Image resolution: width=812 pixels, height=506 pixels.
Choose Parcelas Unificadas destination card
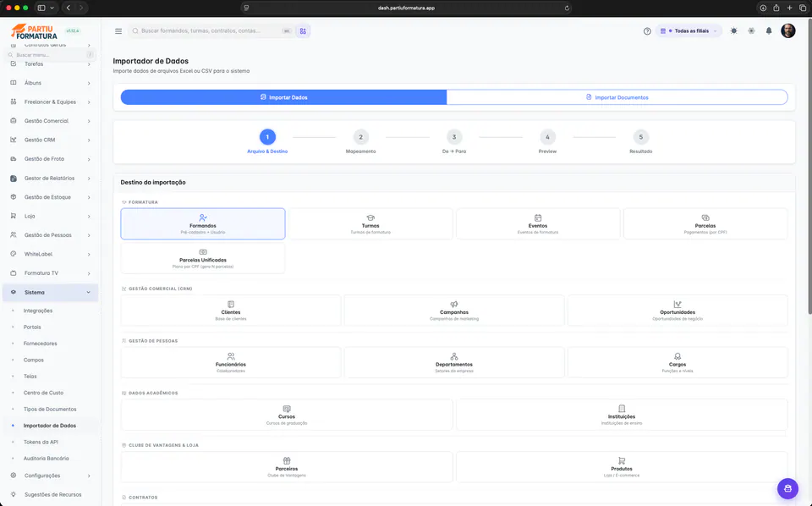click(203, 258)
